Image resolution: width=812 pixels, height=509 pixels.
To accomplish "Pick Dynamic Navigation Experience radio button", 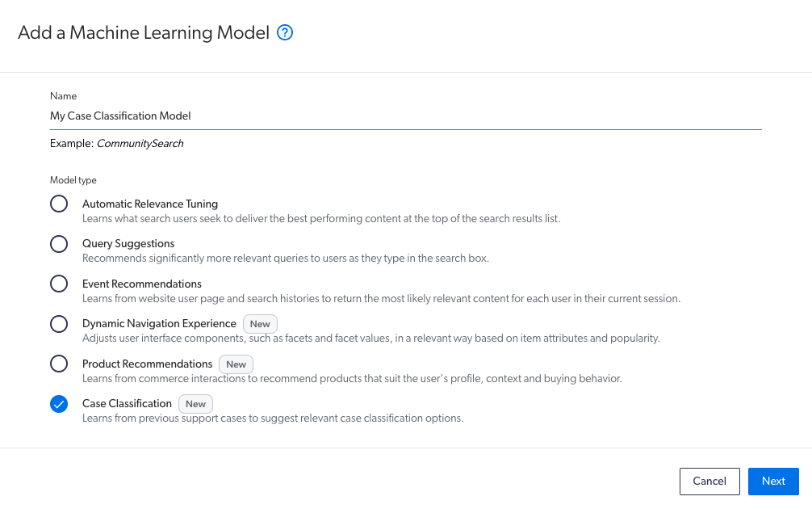I will point(59,324).
